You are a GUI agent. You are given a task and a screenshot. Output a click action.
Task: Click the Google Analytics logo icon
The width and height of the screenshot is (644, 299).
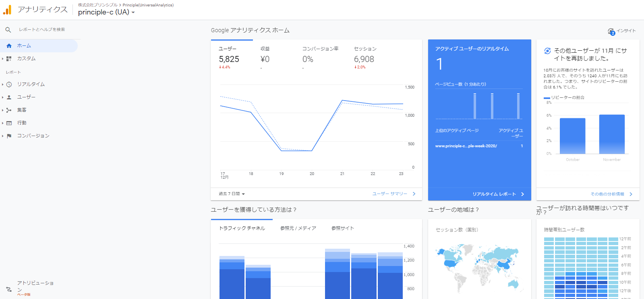pos(7,10)
